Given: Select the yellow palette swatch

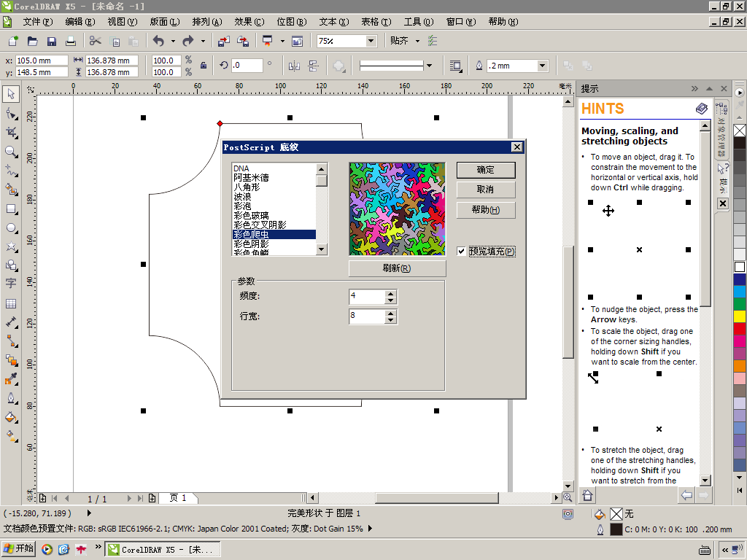Looking at the screenshot, I should (x=740, y=316).
